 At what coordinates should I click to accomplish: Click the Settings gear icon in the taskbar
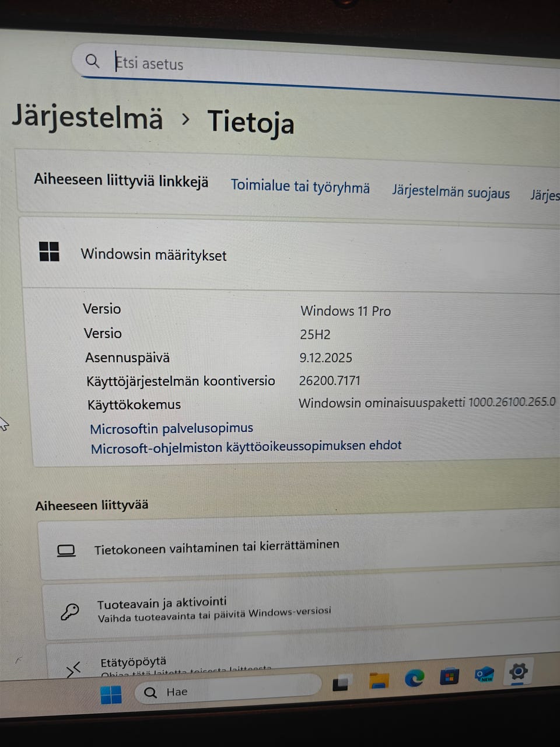(x=518, y=672)
